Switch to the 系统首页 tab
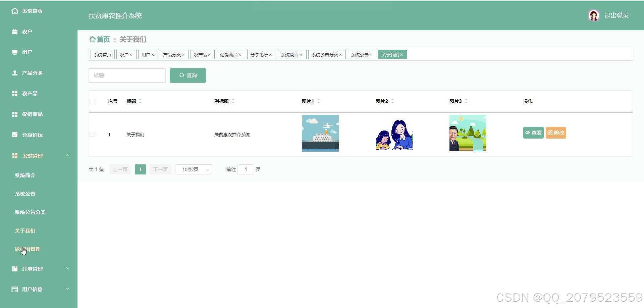Screen dimensions: 644x308 (x=103, y=55)
